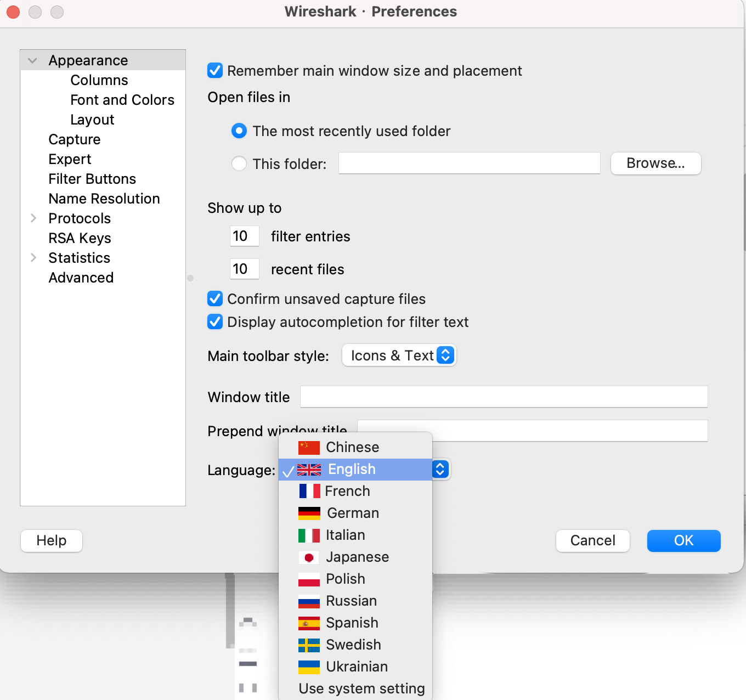
Task: Open the Main toolbar style dropdown
Action: [x=399, y=355]
